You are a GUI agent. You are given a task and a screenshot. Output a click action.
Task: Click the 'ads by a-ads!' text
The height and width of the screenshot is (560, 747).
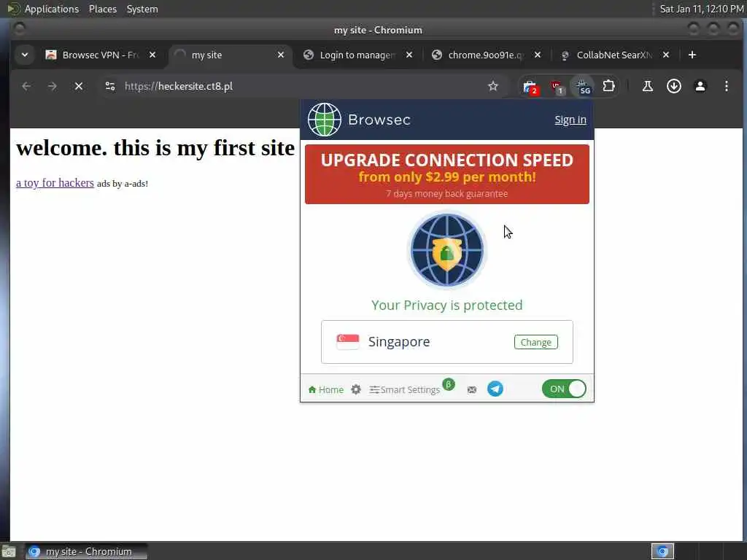123,183
